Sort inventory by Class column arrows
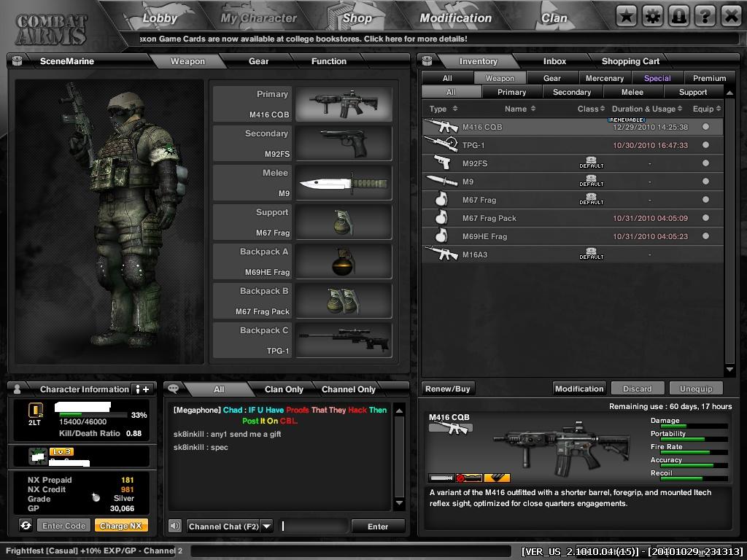This screenshot has height=560, width=747. click(x=602, y=109)
